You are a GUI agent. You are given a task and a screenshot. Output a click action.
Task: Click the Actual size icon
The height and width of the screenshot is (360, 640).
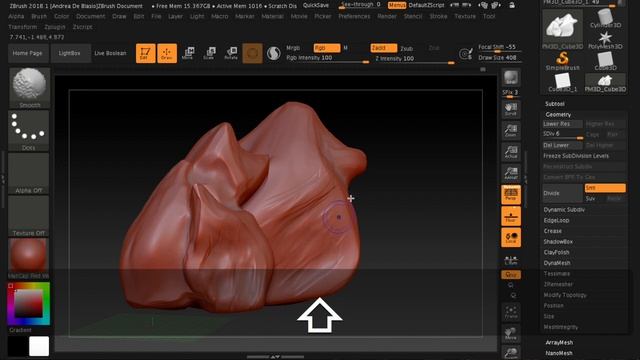(511, 152)
